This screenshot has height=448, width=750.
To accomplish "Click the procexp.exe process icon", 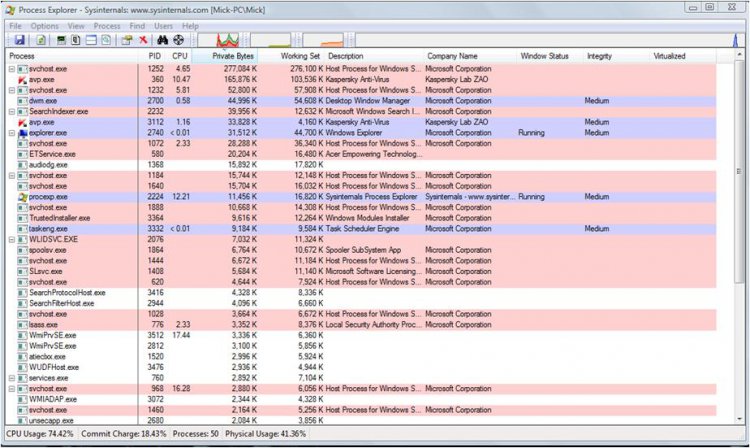I will (22, 197).
